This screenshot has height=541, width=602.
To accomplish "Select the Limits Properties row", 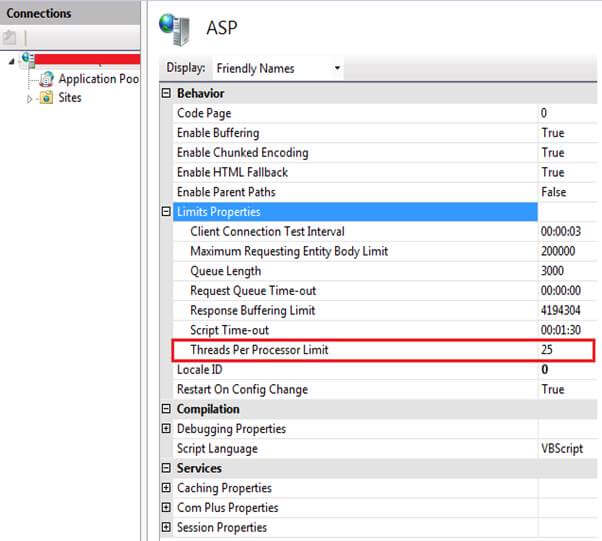I will pos(355,212).
